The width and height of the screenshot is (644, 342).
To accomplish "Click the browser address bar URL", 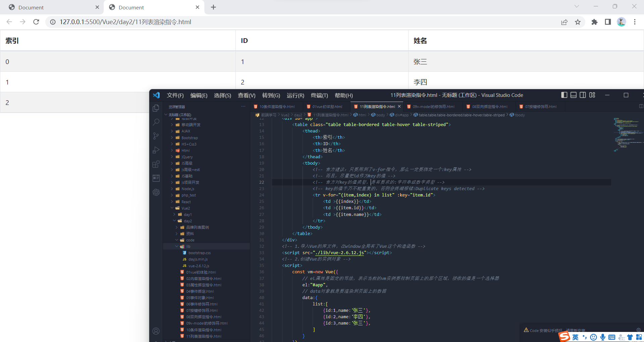I will pyautogui.click(x=125, y=22).
